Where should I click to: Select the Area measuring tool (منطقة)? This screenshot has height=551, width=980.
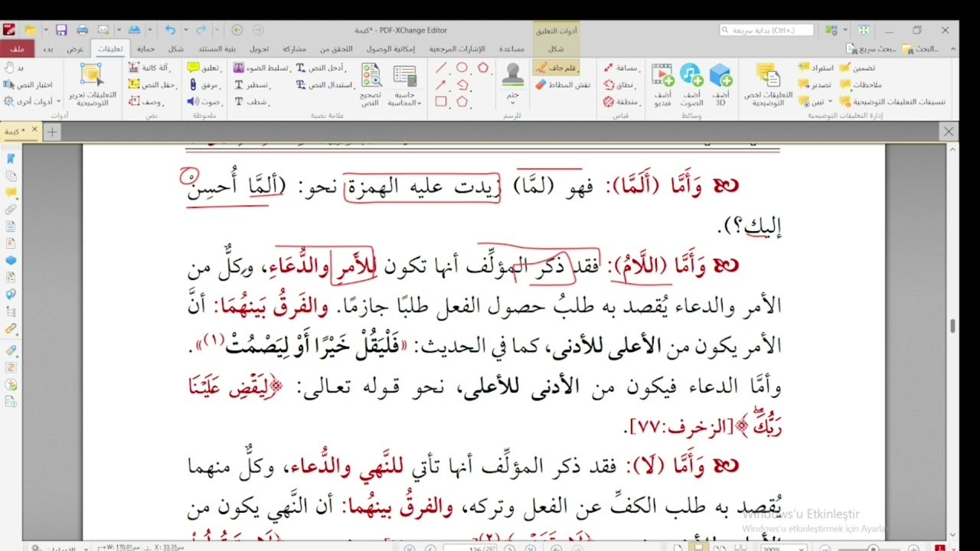pos(621,101)
